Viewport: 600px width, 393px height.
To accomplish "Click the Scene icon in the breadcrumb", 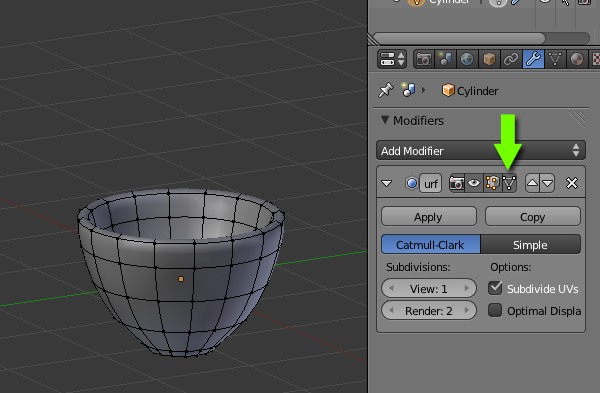I will (408, 90).
